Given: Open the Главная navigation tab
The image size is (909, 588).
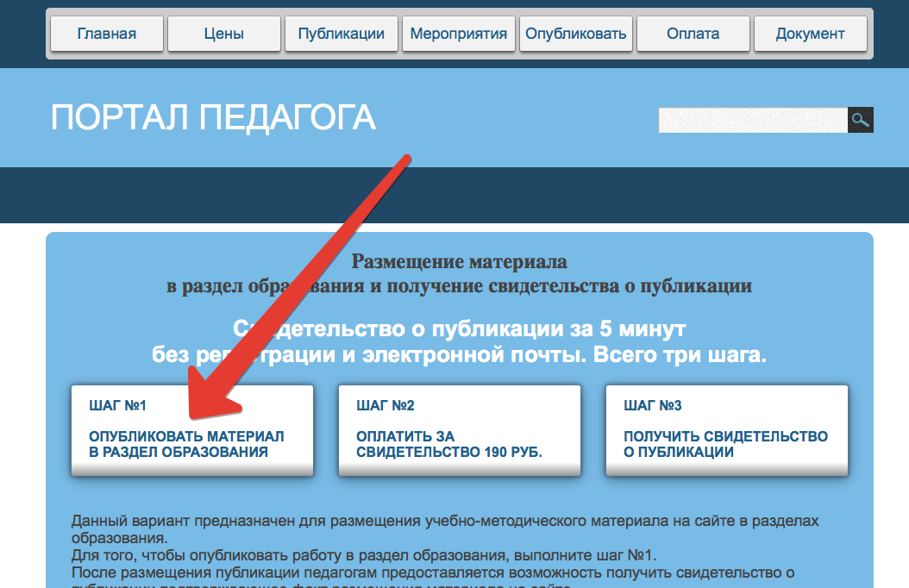Looking at the screenshot, I should tap(107, 34).
